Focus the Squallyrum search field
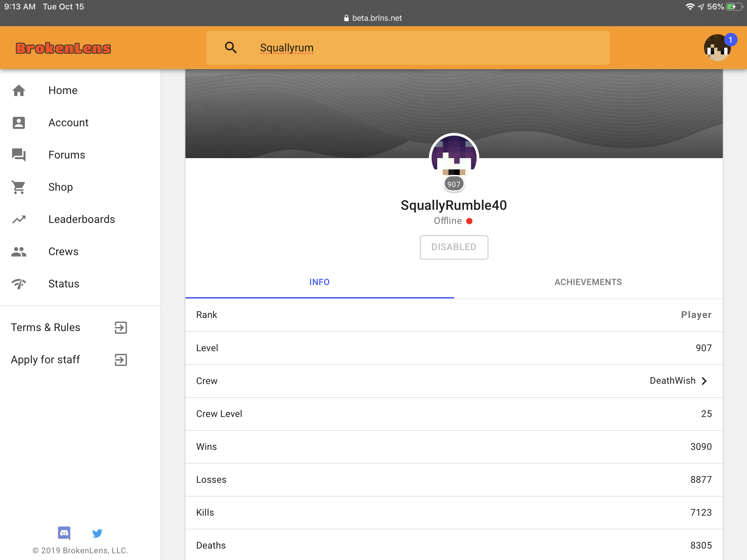This screenshot has width=747, height=560. point(408,48)
